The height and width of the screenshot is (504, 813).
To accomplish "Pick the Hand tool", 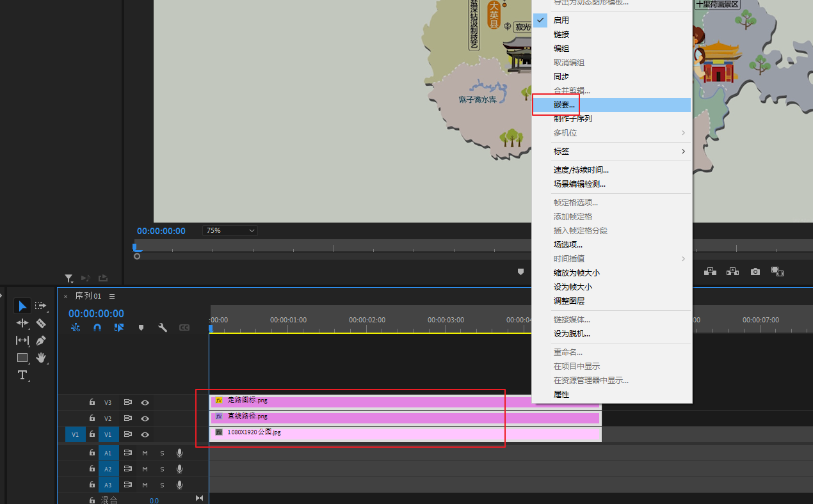I will tap(41, 358).
